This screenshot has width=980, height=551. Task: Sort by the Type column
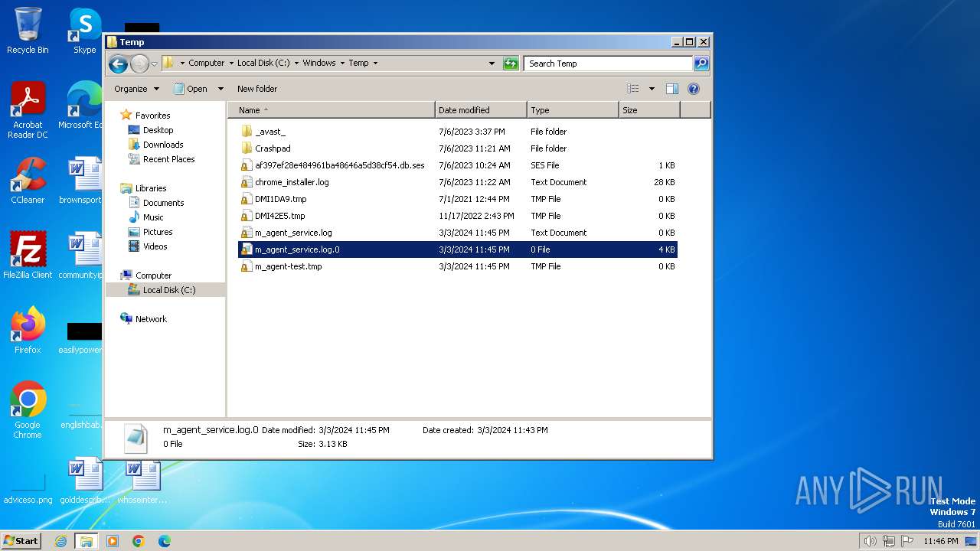click(x=573, y=110)
